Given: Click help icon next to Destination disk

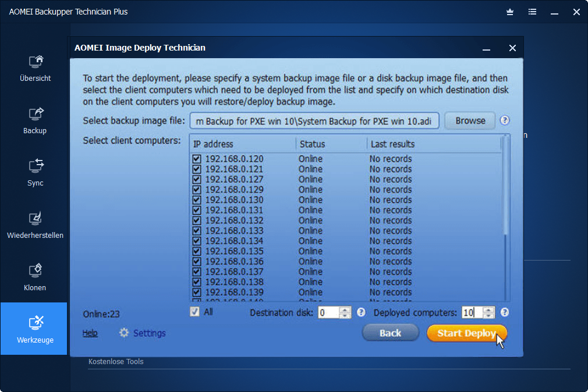Looking at the screenshot, I should [x=361, y=312].
